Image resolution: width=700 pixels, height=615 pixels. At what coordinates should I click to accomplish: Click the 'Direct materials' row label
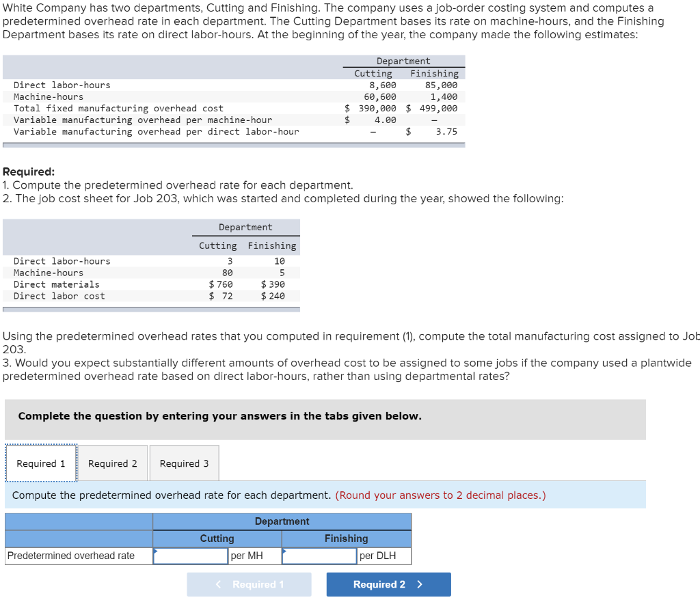point(56,284)
